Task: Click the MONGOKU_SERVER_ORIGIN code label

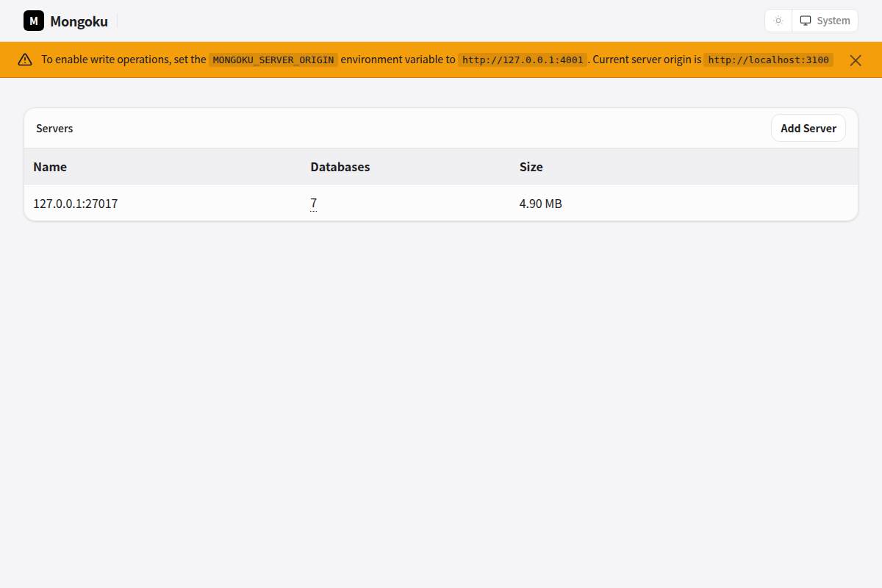Action: click(x=273, y=60)
